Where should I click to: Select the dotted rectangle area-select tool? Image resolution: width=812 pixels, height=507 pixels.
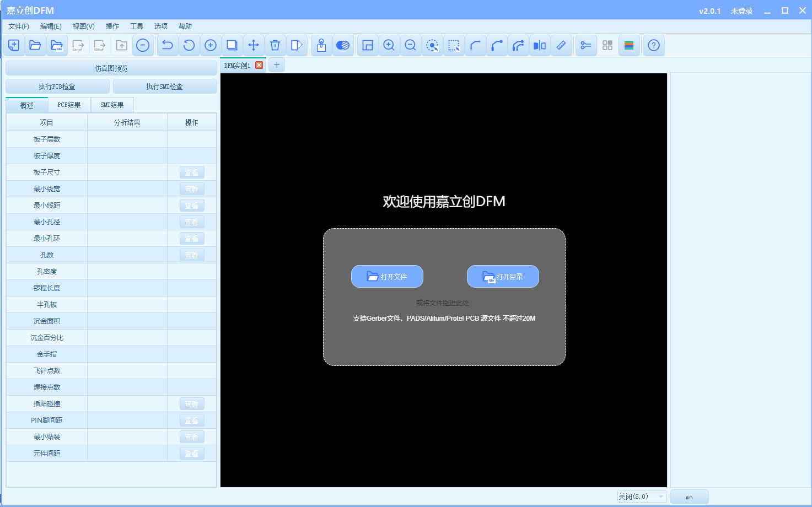(454, 45)
